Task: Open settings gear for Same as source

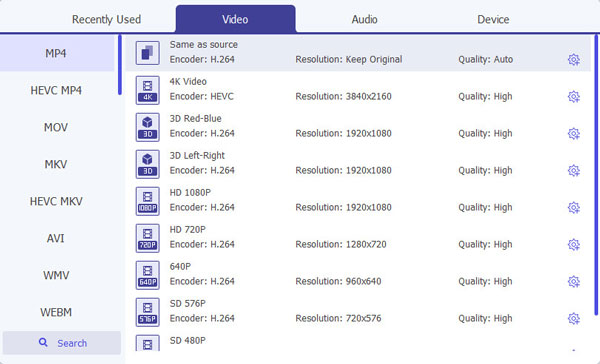Action: (573, 60)
